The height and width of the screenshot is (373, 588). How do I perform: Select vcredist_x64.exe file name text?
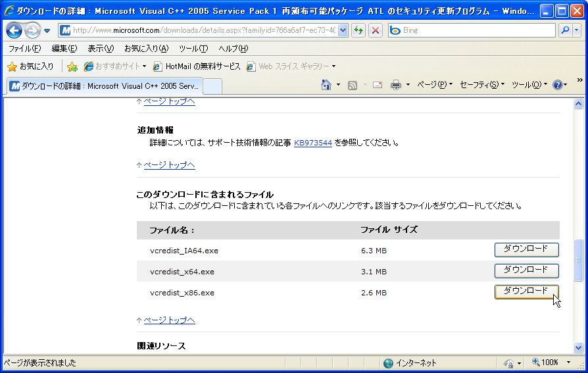click(182, 272)
